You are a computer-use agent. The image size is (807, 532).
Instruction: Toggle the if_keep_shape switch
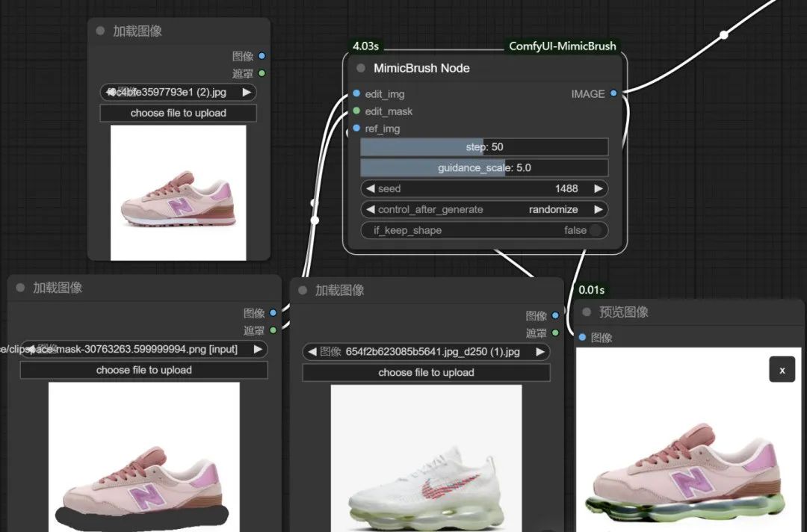[595, 230]
